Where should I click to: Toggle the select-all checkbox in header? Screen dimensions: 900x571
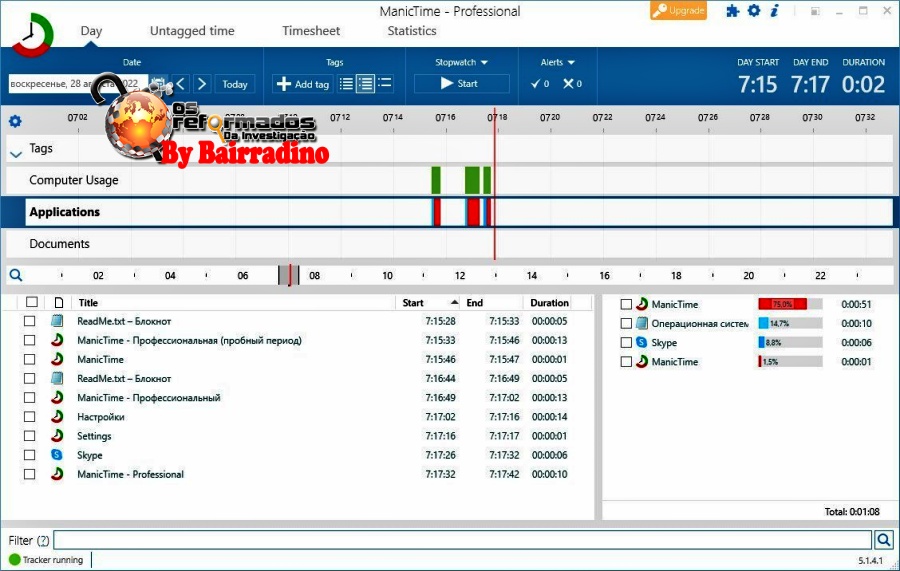point(32,302)
